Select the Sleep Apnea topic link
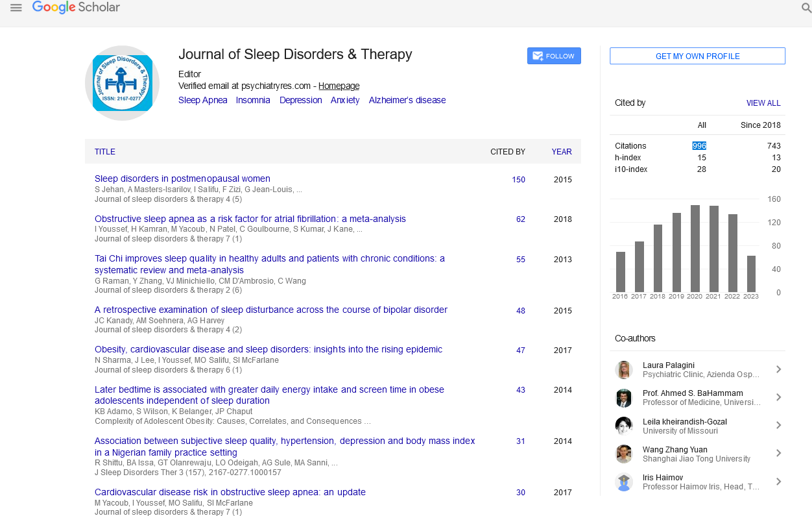The height and width of the screenshot is (516, 812). (202, 101)
